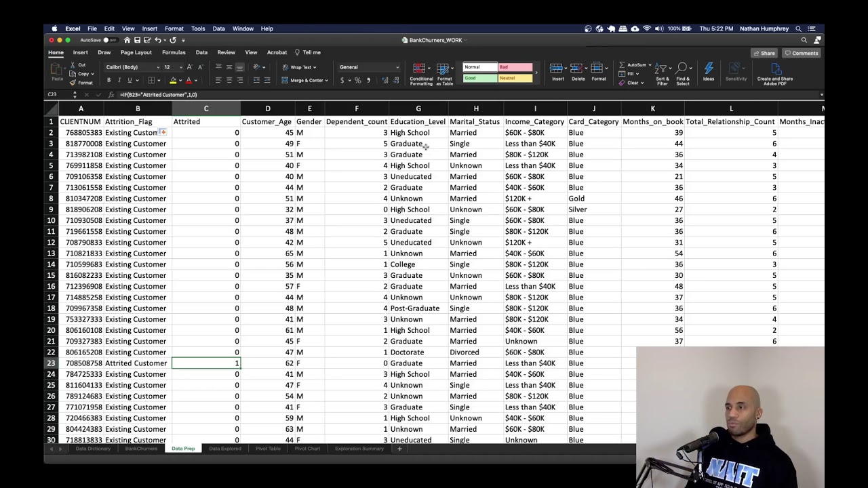868x488 pixels.
Task: Increase the font size
Action: pos(189,67)
